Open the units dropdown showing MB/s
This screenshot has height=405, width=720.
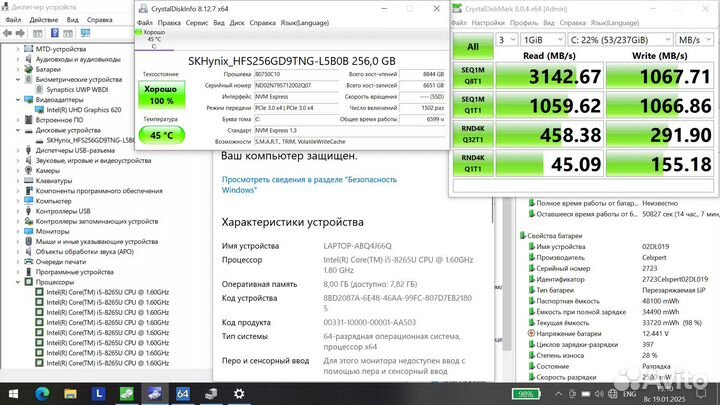[695, 40]
